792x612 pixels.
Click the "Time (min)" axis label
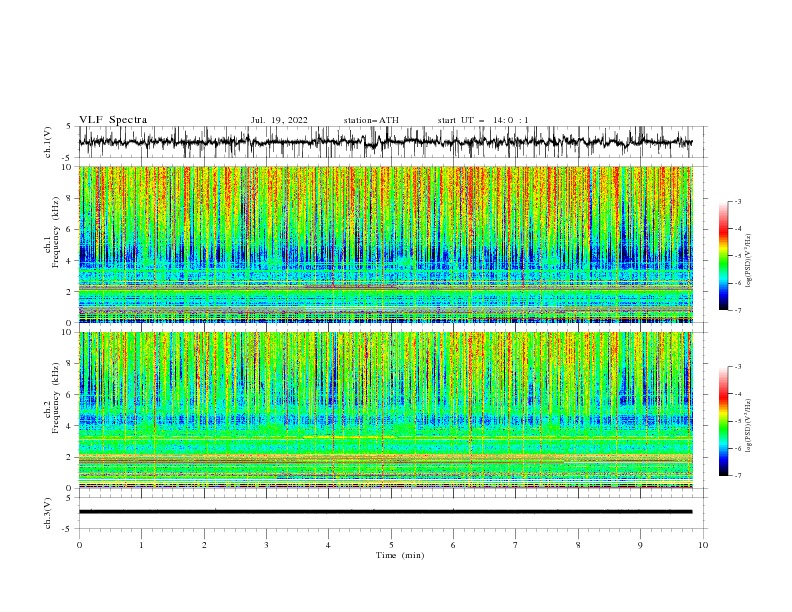pyautogui.click(x=400, y=555)
